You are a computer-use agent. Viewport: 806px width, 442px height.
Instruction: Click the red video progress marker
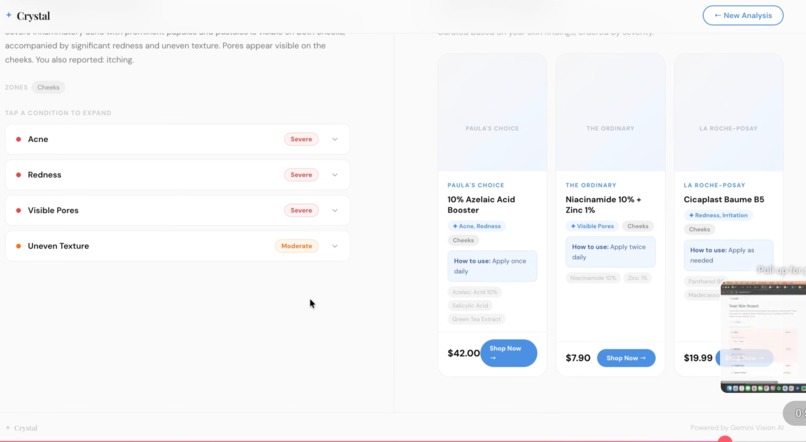[x=725, y=439]
